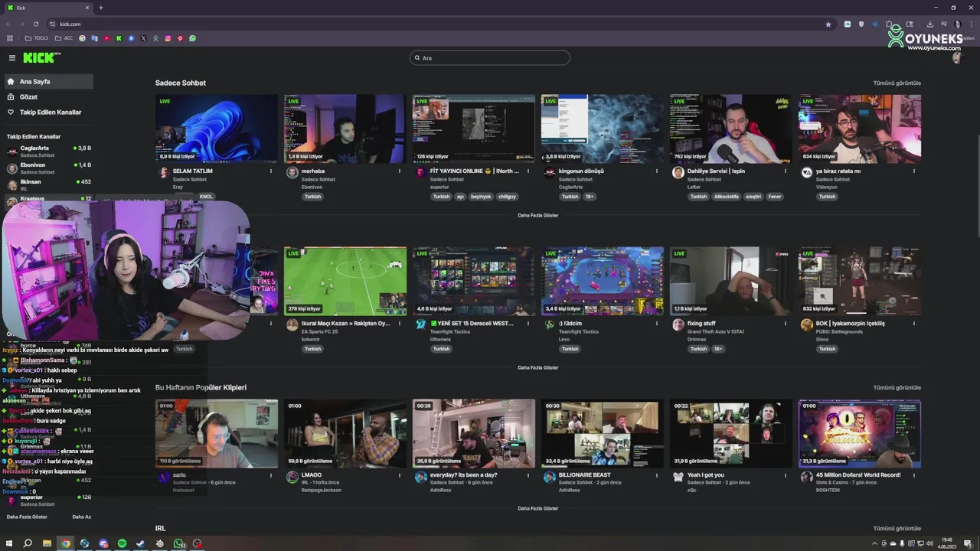This screenshot has height=551, width=980.
Task: Open the apps grid in bookmarks bar
Action: [10, 38]
